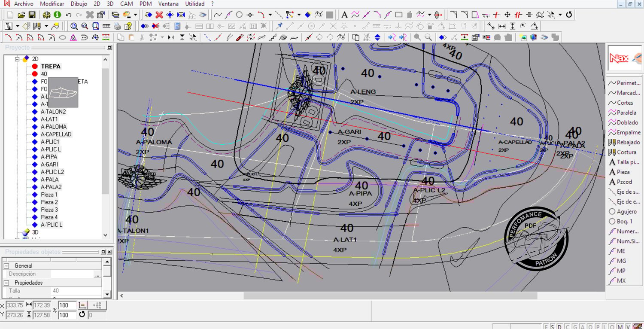Click the red X delete piece icon
The image size is (644, 329).
159,15
